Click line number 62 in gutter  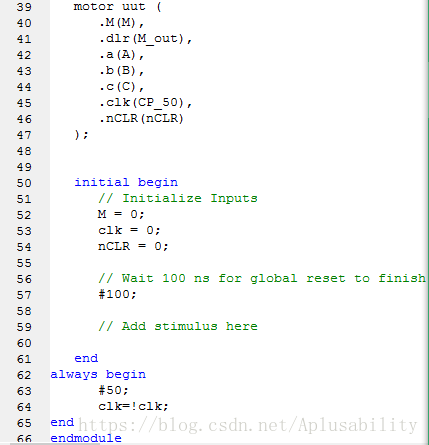click(x=24, y=375)
